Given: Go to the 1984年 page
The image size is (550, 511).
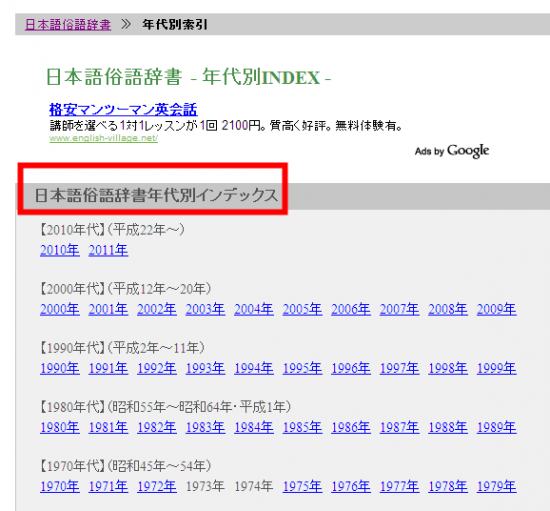Looking at the screenshot, I should tap(254, 427).
